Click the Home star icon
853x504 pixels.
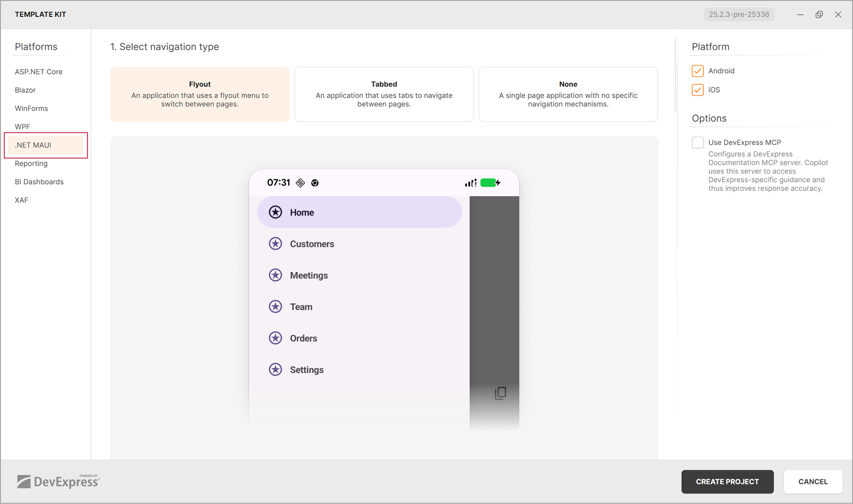click(x=275, y=212)
